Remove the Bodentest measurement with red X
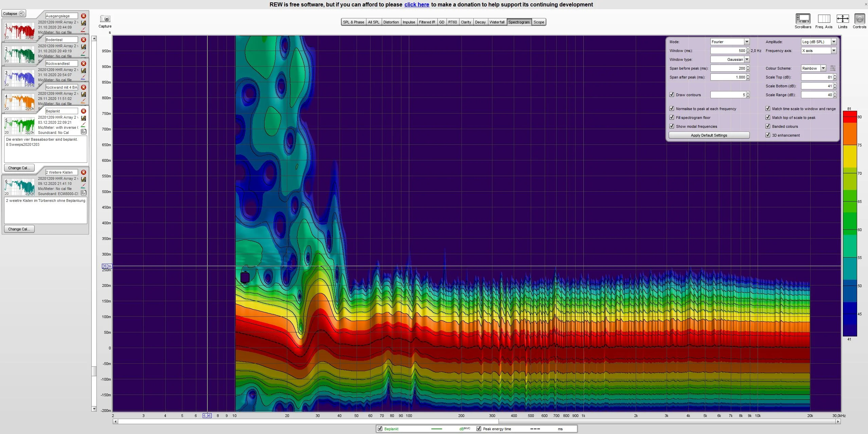This screenshot has width=868, height=434. coord(84,40)
